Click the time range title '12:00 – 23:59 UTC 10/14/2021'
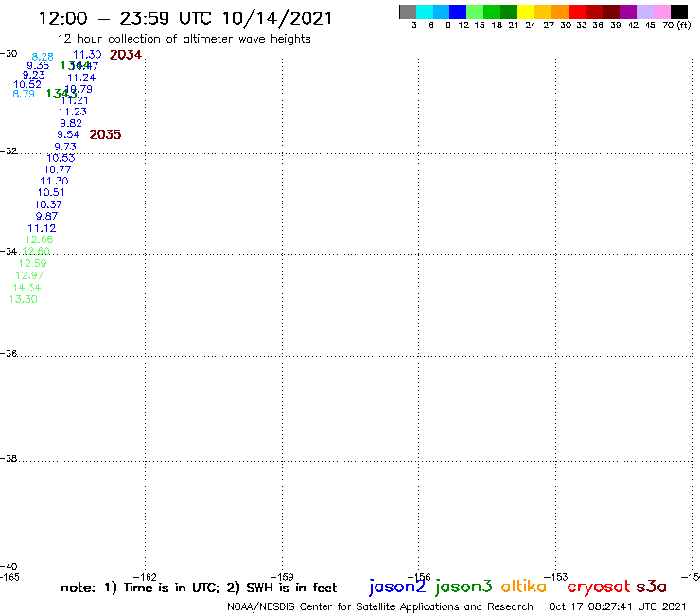 pos(185,19)
